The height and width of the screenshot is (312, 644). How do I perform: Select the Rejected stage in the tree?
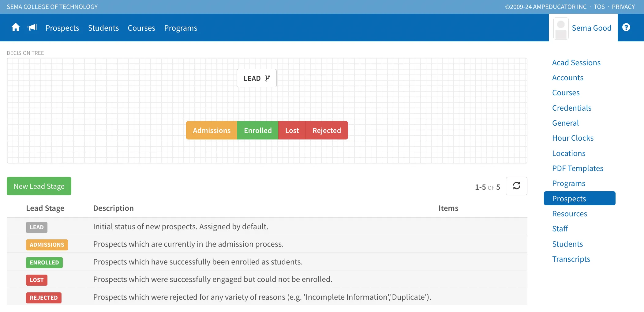pyautogui.click(x=327, y=130)
